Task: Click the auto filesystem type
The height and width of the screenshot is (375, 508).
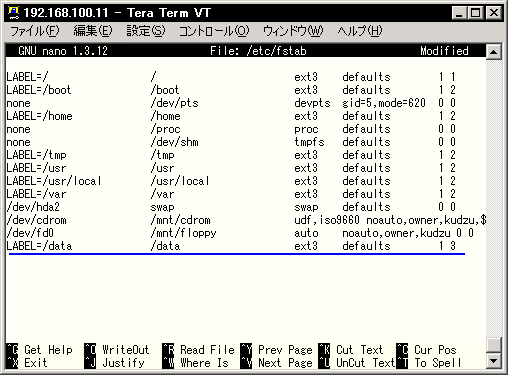Action: [306, 233]
